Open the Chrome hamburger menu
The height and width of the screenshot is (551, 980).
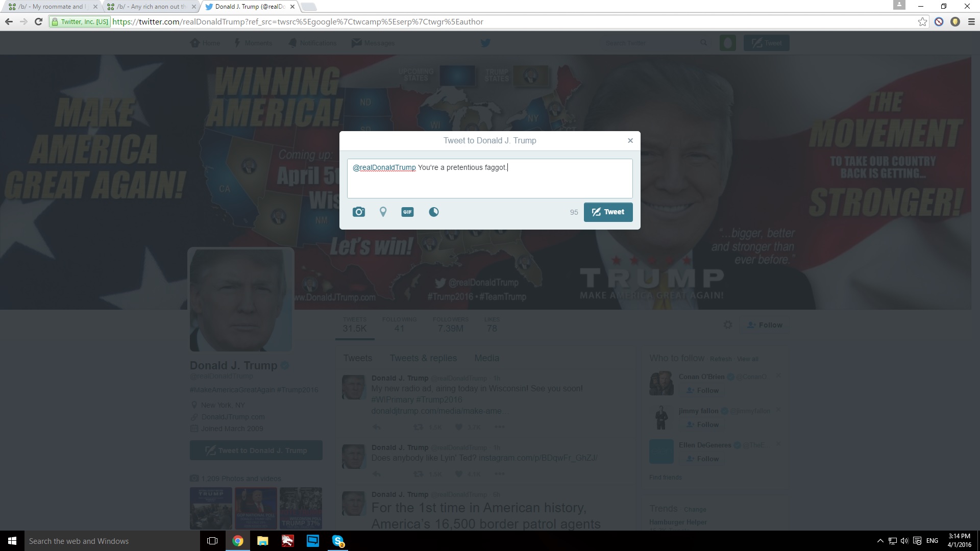pos(971,21)
